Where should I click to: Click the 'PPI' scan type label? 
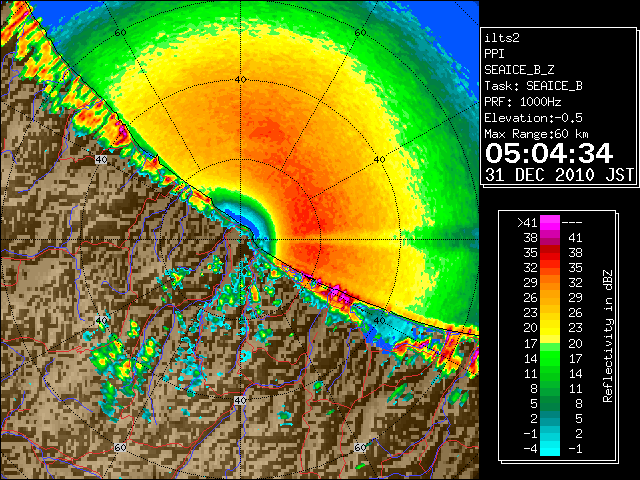[x=494, y=54]
